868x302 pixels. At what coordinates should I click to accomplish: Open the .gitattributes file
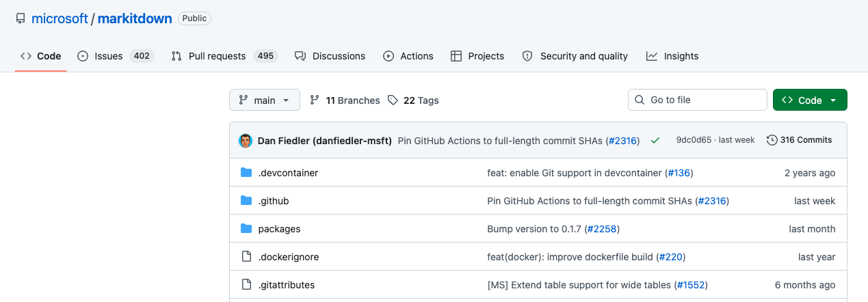pyautogui.click(x=287, y=285)
